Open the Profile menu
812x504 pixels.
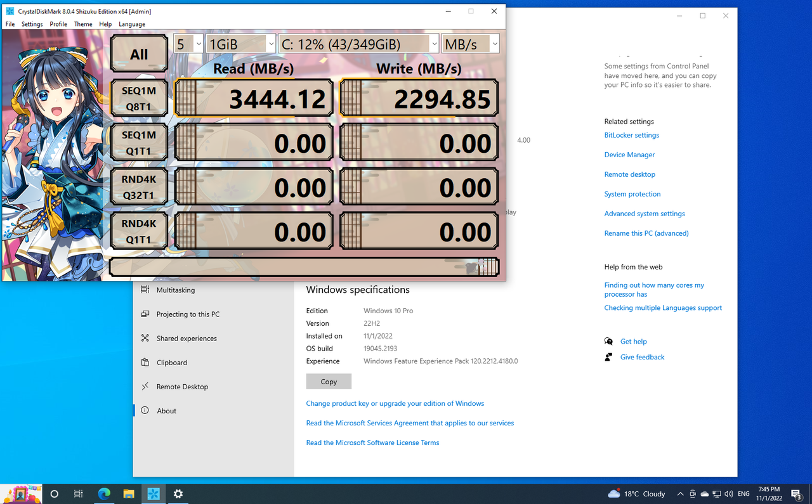(x=58, y=24)
